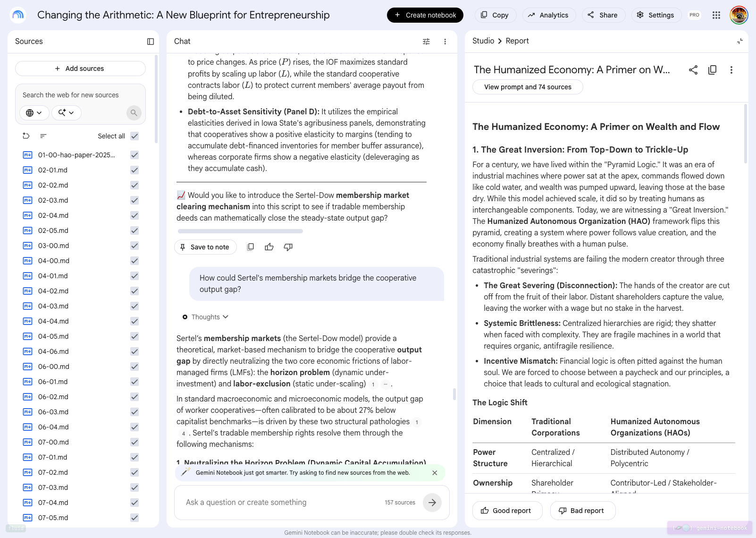
Task: Click the report panel scrollbar
Action: [746, 134]
